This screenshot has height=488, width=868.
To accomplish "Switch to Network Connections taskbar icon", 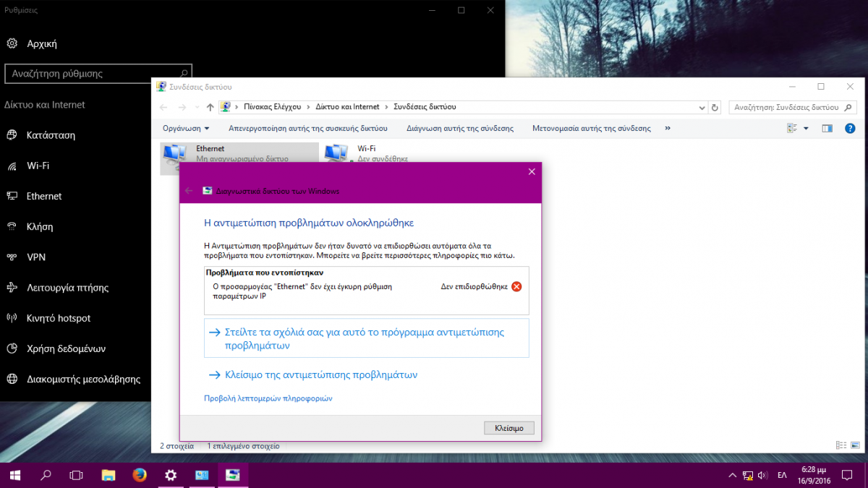I will tap(202, 475).
